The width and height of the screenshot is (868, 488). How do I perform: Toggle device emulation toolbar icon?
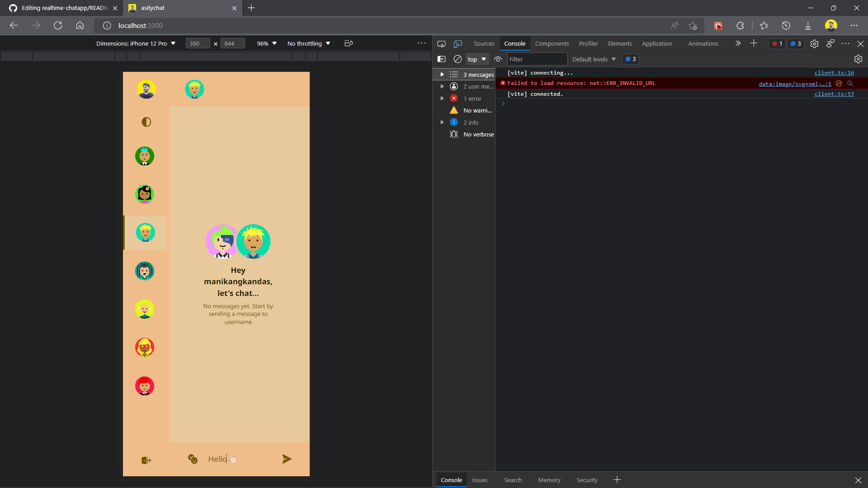click(x=458, y=44)
